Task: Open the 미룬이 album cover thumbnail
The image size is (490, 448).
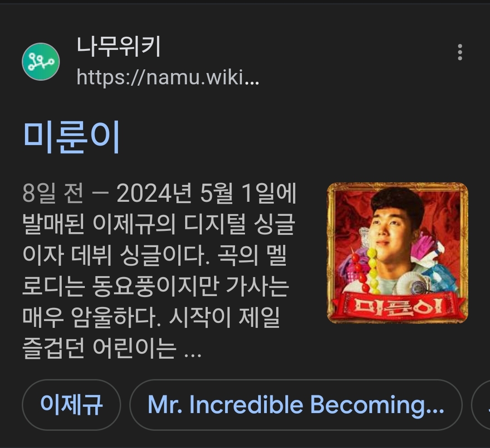Action: point(397,253)
